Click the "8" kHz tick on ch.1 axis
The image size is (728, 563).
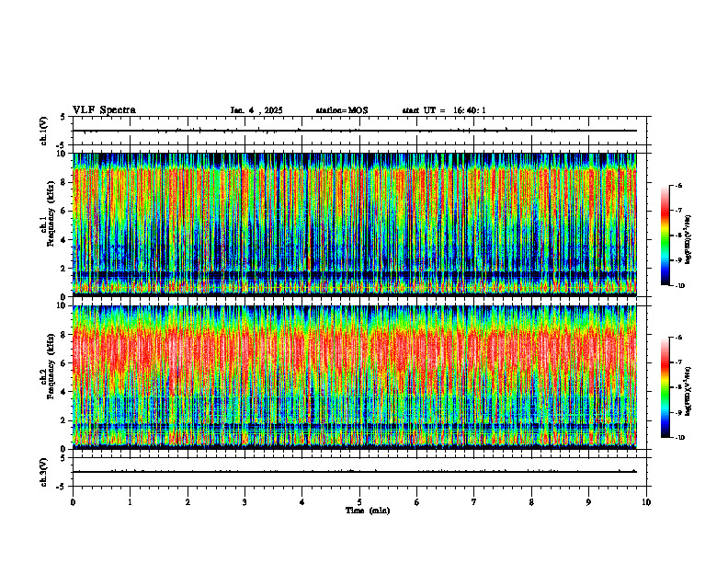[x=64, y=182]
